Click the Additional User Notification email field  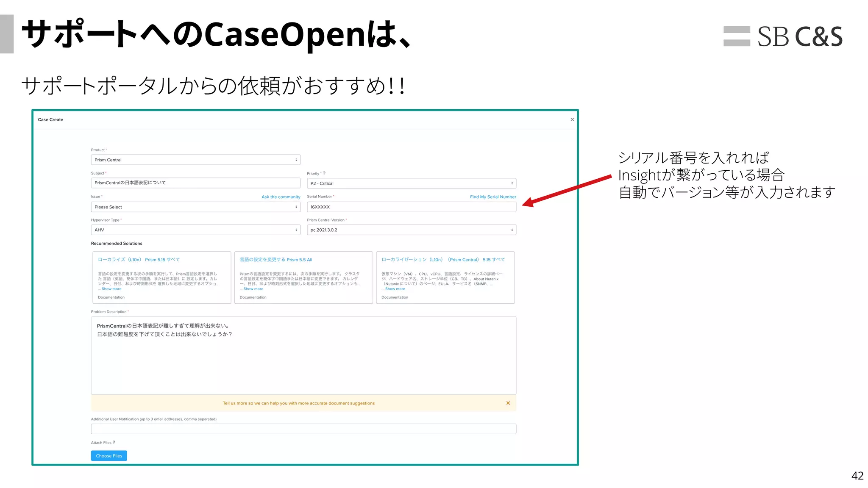303,429
